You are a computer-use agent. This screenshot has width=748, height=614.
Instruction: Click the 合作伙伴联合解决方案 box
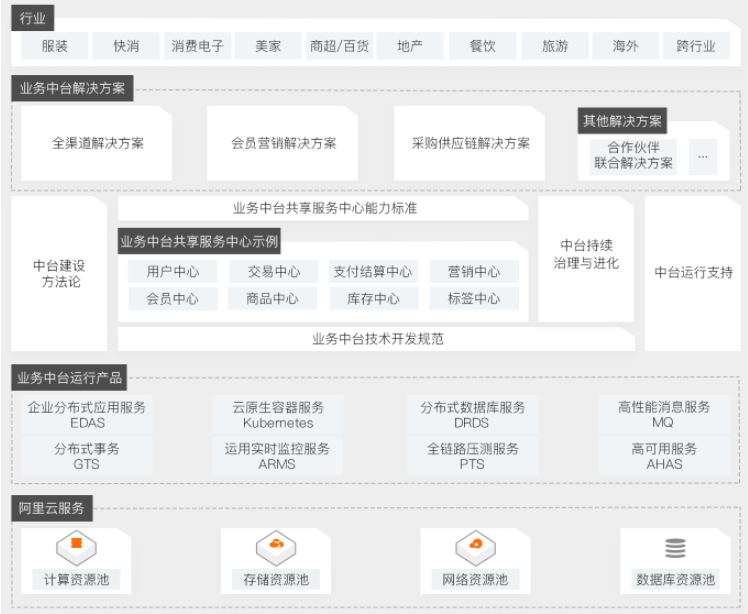coord(633,156)
